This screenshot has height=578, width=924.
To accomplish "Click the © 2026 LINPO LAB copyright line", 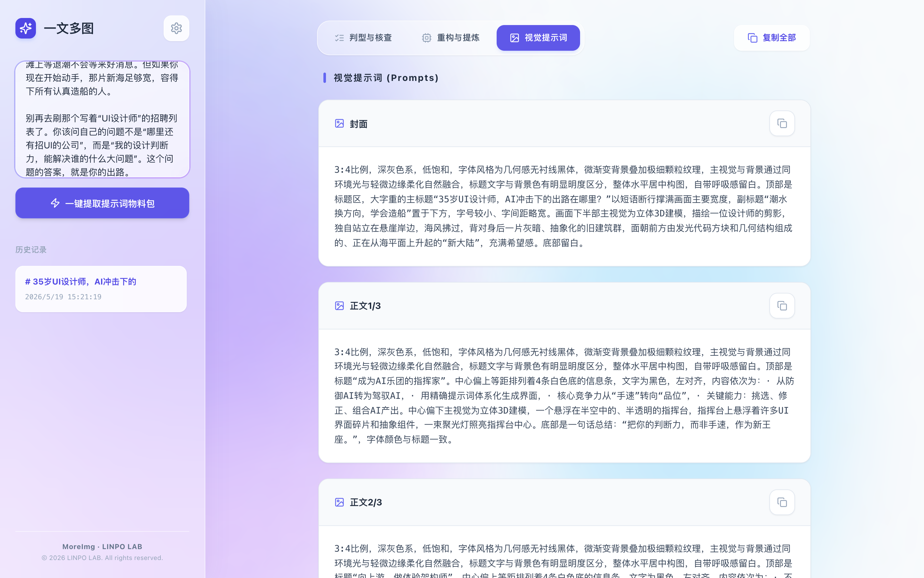I will (x=102, y=558).
